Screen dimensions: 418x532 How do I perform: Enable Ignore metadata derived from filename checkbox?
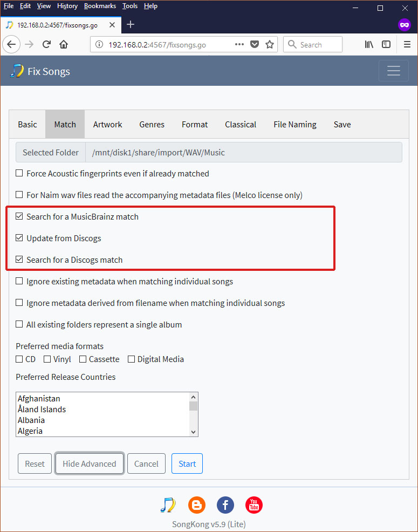click(x=19, y=302)
